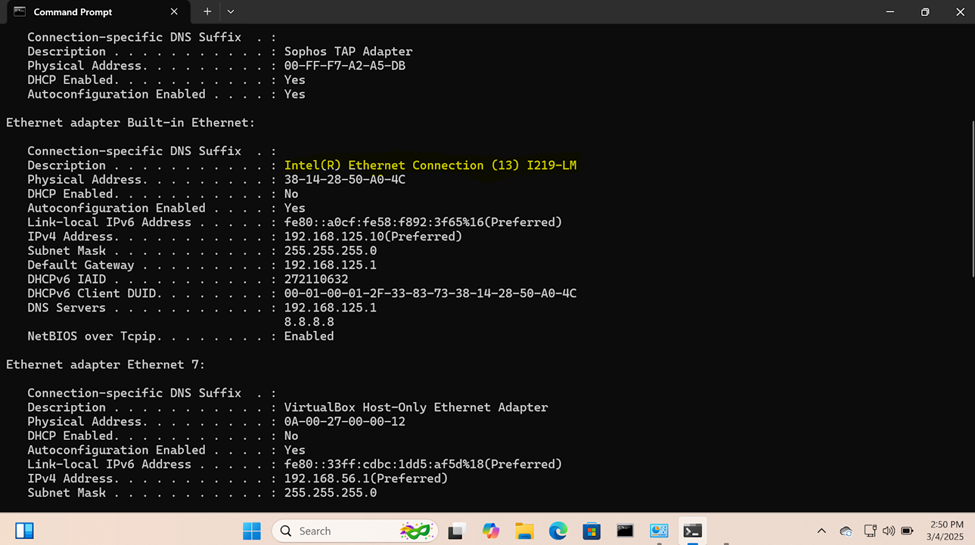Click the 'Ethernet adapter Ethernet 7:' heading

pos(105,365)
